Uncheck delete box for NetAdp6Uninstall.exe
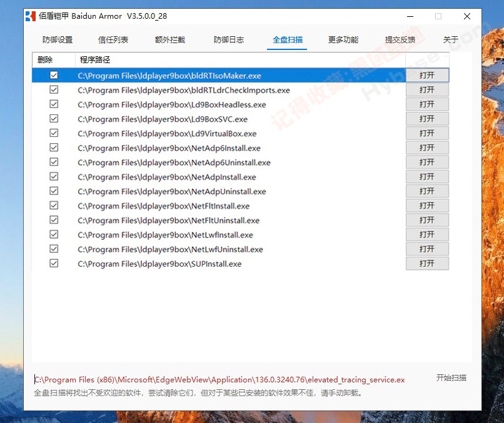 coord(54,162)
